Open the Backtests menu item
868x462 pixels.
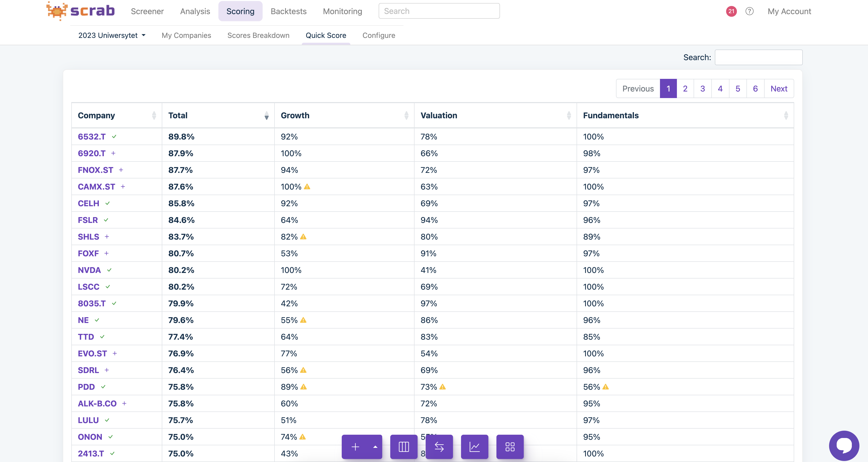[x=288, y=11]
